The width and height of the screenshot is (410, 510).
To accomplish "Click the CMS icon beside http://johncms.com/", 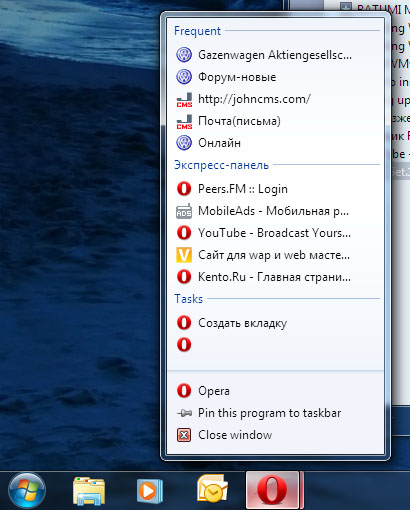I will point(184,99).
